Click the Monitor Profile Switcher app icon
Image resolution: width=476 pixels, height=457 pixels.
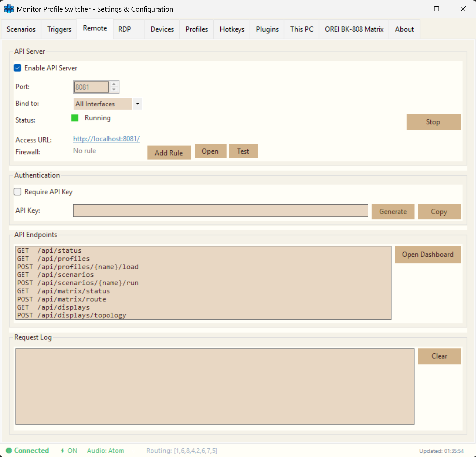[x=9, y=9]
